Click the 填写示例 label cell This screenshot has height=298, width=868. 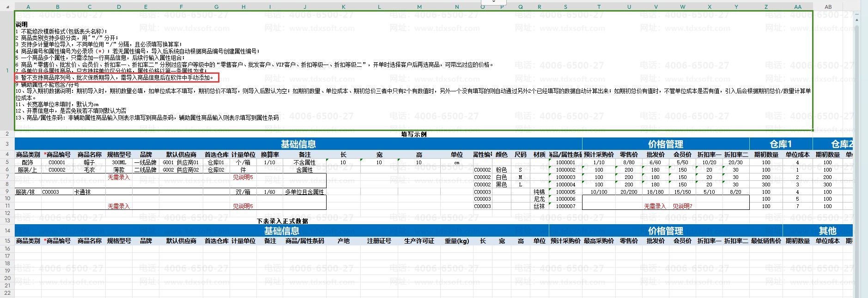tap(413, 134)
